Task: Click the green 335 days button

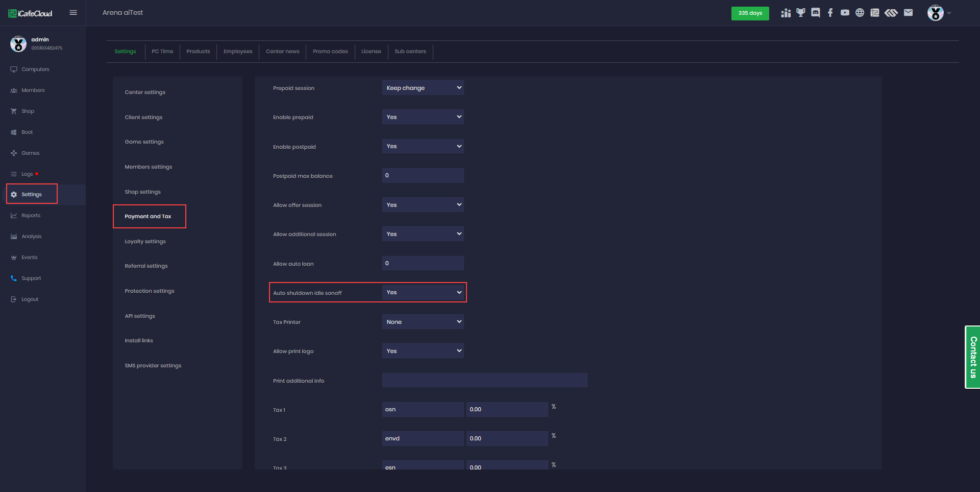Action: click(750, 13)
